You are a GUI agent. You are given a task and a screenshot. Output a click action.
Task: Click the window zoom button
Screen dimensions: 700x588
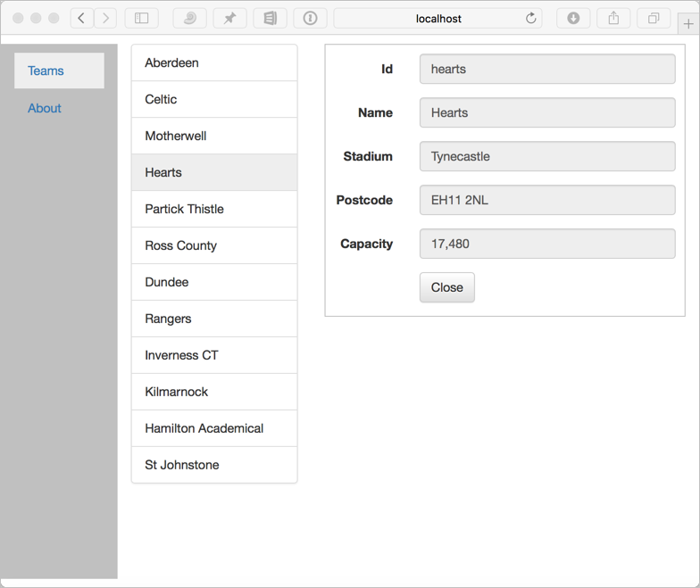pyautogui.click(x=54, y=18)
